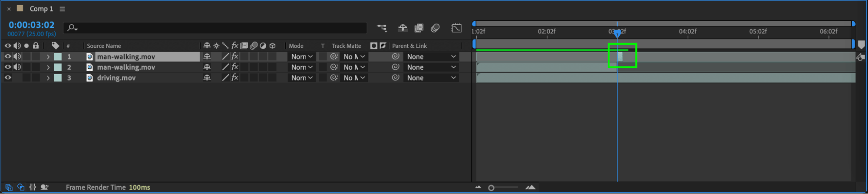868x194 pixels.
Task: Open the Comp 1 panel menu
Action: point(62,9)
